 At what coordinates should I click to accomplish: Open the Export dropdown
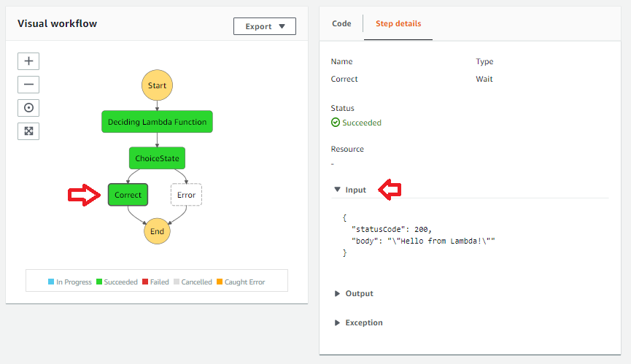point(264,26)
